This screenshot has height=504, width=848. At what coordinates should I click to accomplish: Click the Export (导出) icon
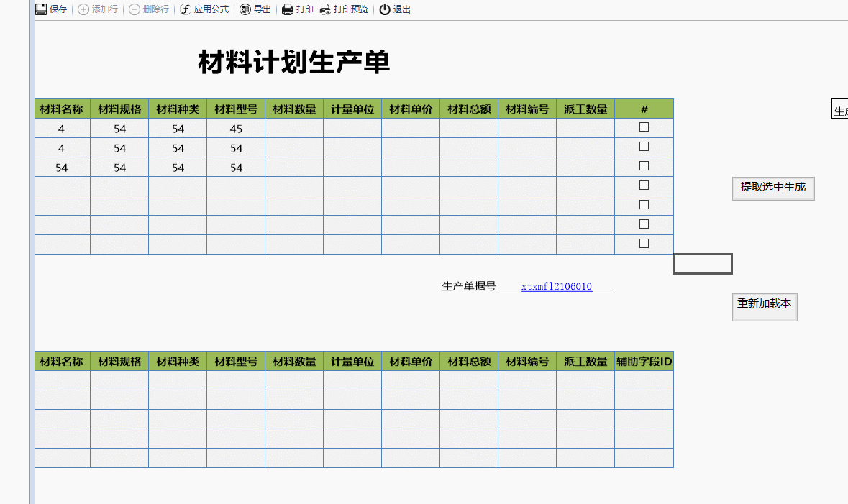(245, 9)
